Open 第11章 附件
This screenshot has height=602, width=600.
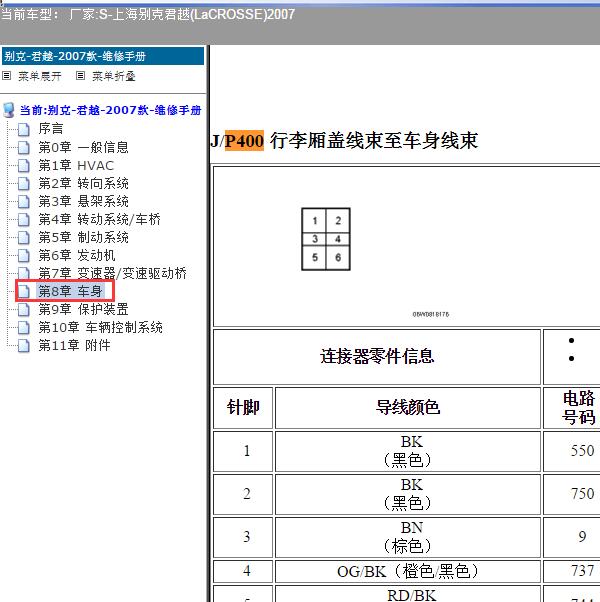pyautogui.click(x=74, y=346)
